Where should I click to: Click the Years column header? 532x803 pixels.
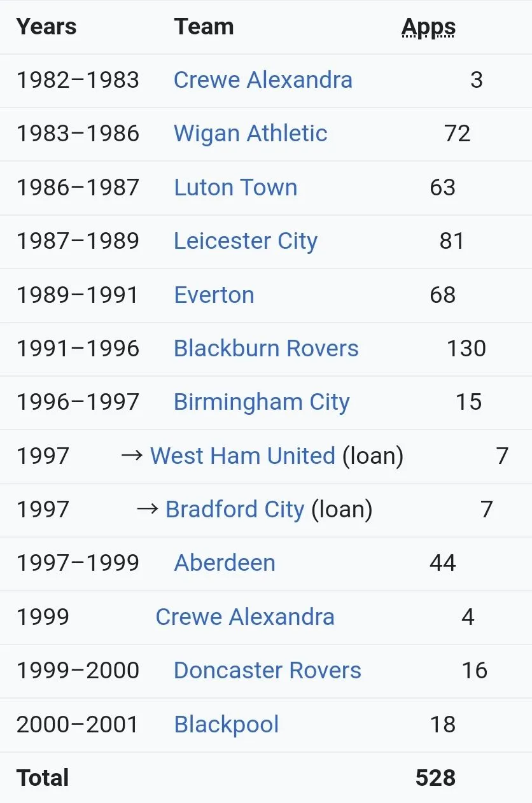click(x=46, y=27)
